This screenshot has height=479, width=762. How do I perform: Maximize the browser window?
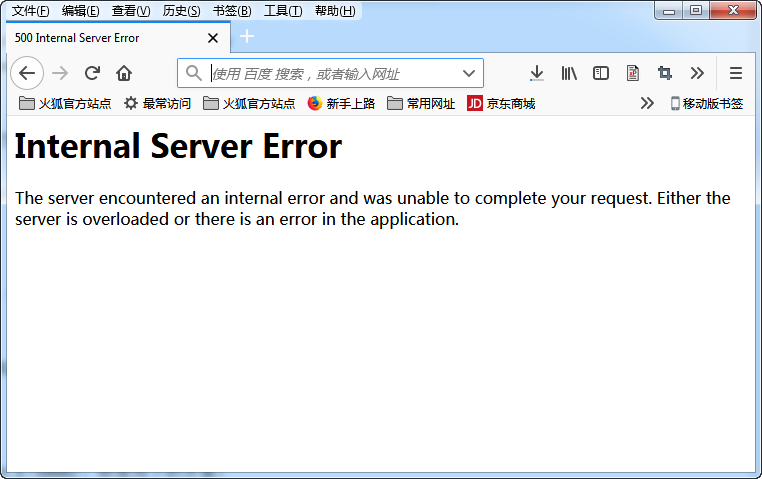coord(696,10)
